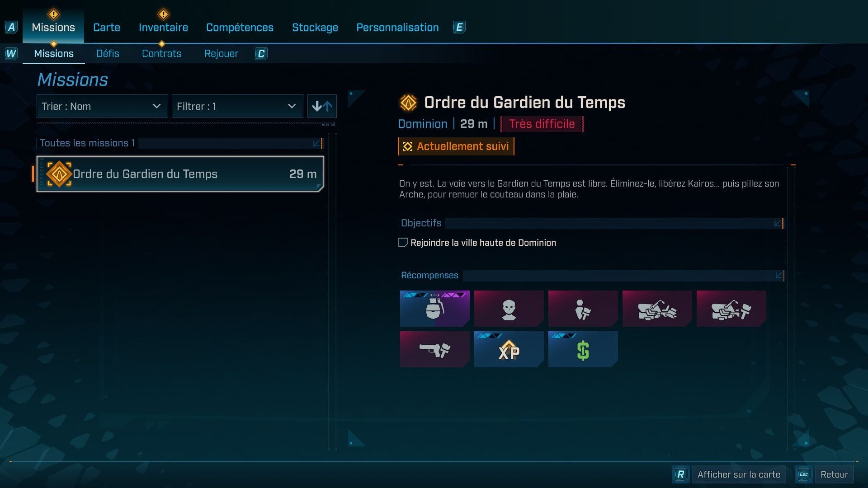Screen dimensions: 868x488
Task: Click the E shoulder-button icon in the top bar
Action: [x=459, y=27]
